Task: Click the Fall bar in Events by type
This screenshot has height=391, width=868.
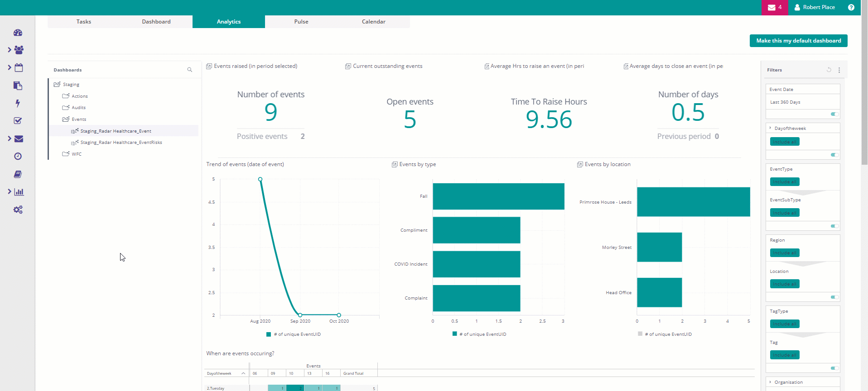Action: (x=498, y=196)
